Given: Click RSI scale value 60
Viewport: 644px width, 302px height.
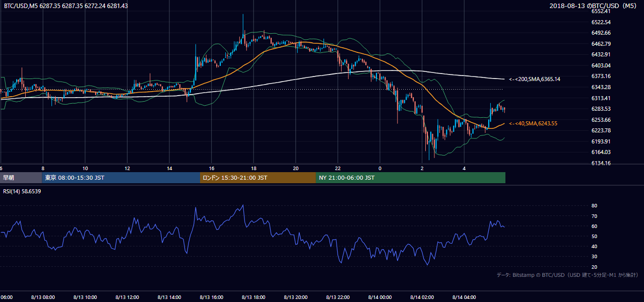Looking at the screenshot, I should 594,226.
